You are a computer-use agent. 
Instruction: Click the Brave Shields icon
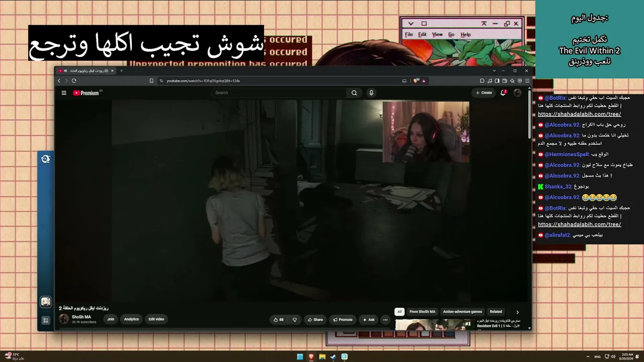click(x=417, y=80)
